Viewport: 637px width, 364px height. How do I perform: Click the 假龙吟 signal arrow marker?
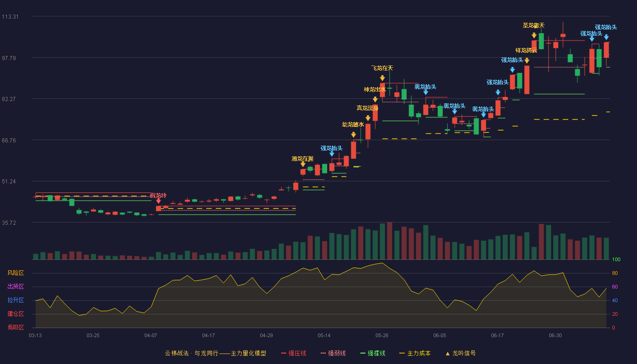(x=158, y=201)
